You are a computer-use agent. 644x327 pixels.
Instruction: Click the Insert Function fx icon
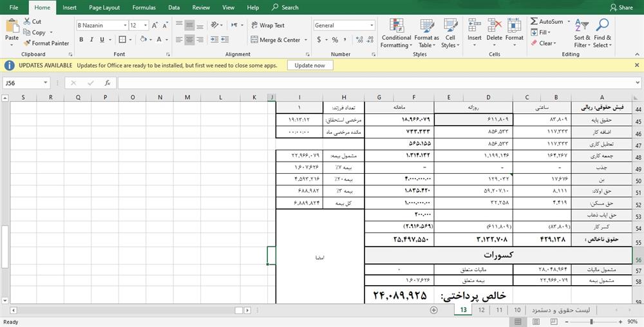107,83
